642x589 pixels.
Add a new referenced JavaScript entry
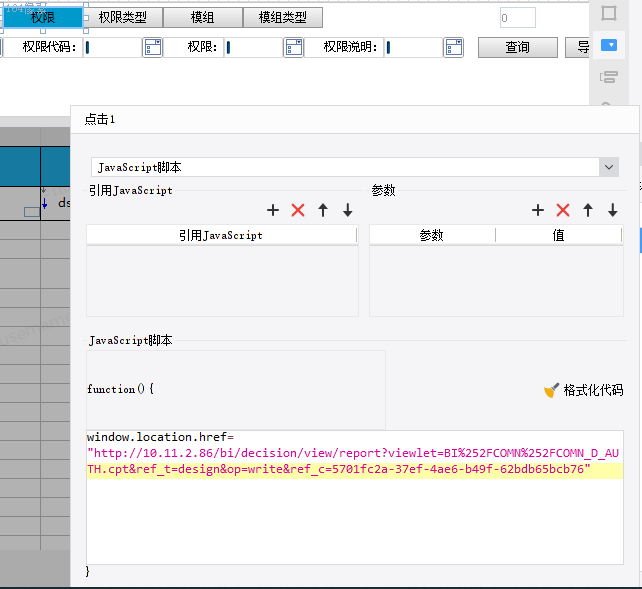tap(273, 210)
